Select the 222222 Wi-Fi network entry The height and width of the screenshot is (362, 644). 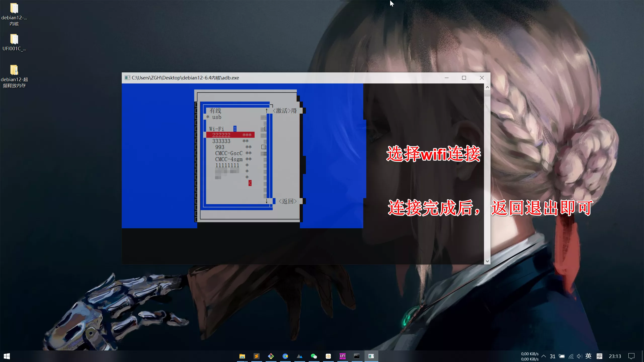(230, 135)
